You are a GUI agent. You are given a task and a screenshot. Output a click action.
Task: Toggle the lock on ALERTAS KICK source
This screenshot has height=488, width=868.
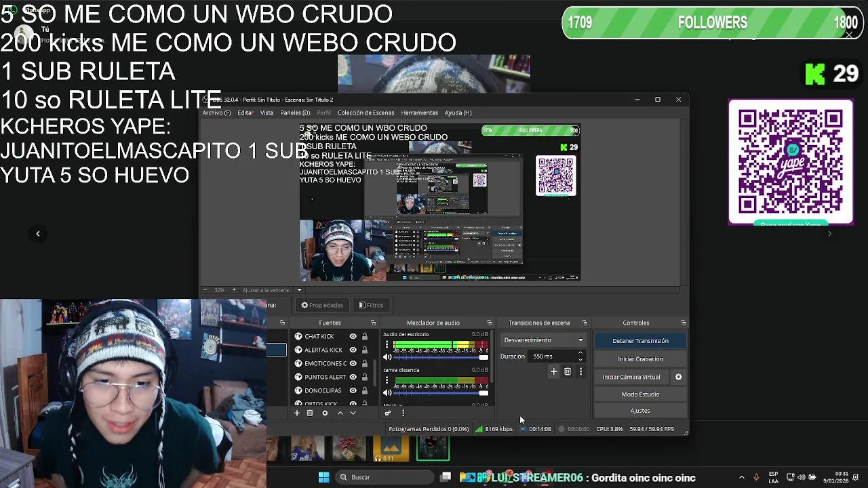(x=364, y=350)
